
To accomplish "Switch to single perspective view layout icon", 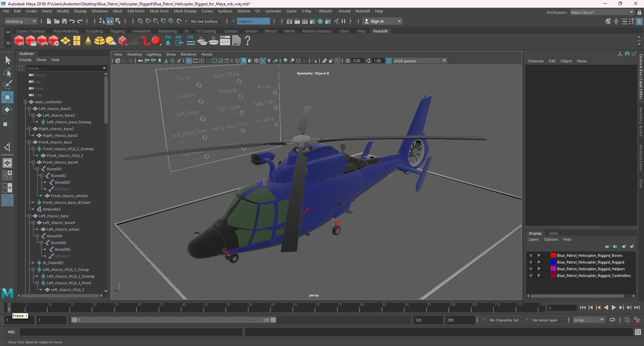I will point(7,163).
